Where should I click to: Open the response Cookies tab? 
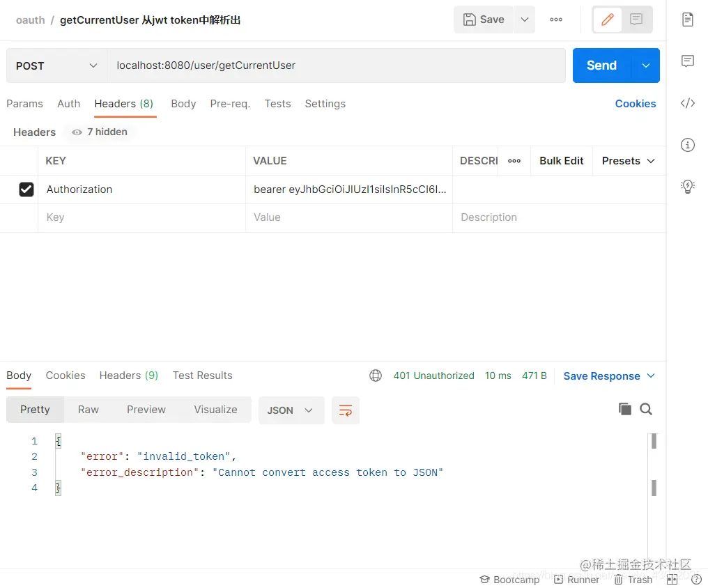pos(66,376)
